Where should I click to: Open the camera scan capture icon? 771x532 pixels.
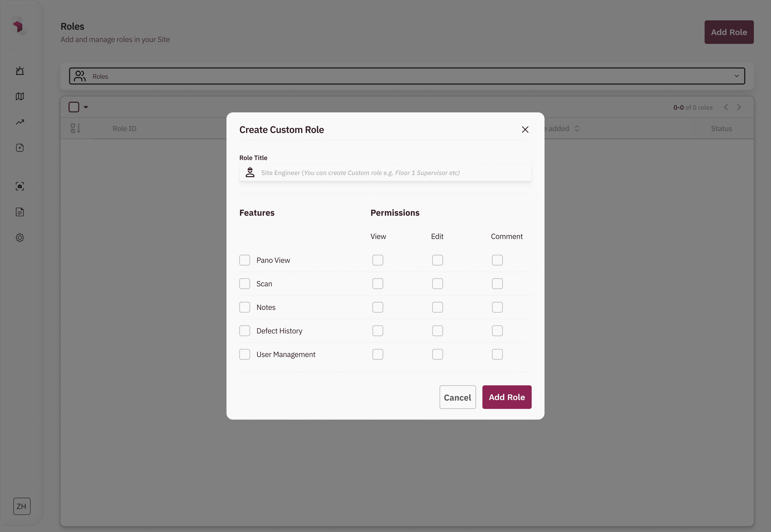click(x=20, y=186)
